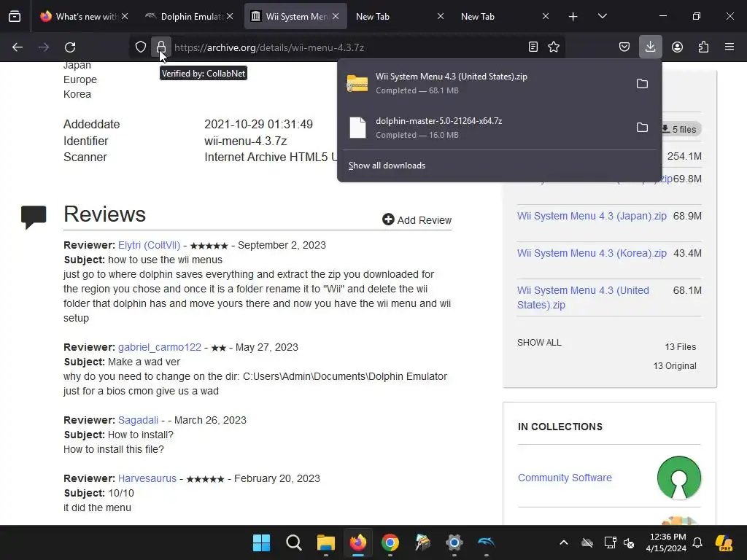Screen dimensions: 747x560
Task: Open Windows taskbar search
Action: 293,542
